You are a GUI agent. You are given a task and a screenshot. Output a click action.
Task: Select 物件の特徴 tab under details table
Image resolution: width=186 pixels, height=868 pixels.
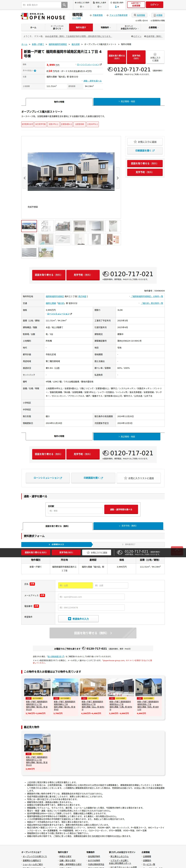(x=59, y=436)
